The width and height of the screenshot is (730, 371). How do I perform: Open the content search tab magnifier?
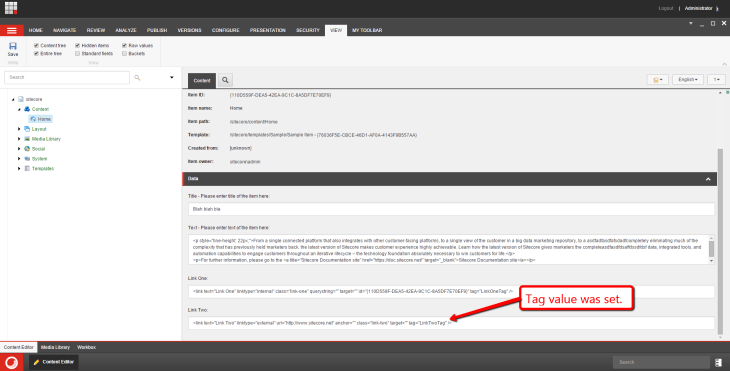[225, 80]
